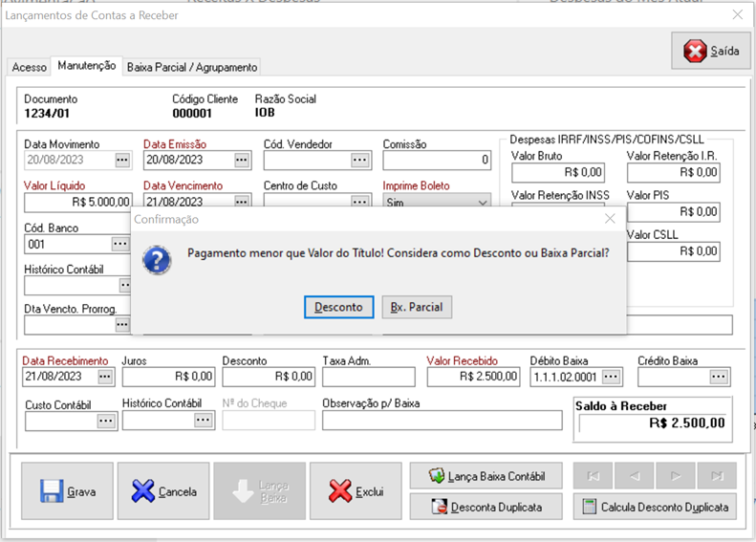Open Crédito Baixa account lookup
Image resolution: width=756 pixels, height=542 pixels.
pyautogui.click(x=720, y=377)
